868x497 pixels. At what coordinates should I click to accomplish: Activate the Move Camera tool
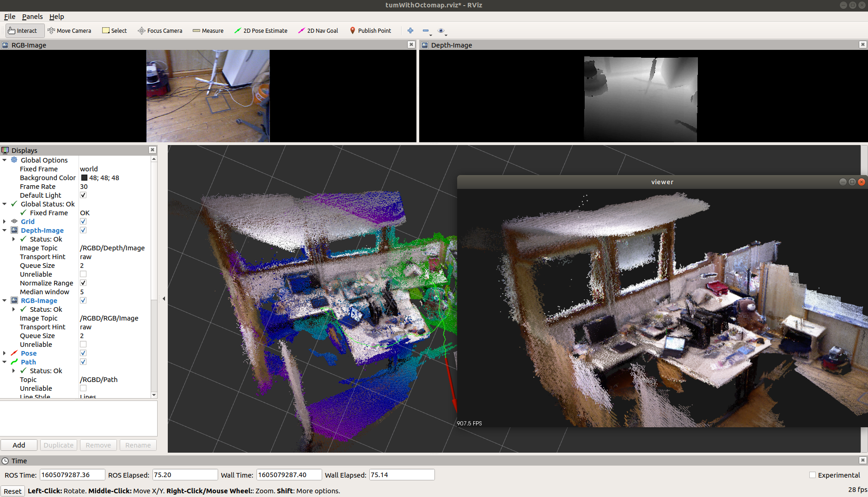pos(69,30)
